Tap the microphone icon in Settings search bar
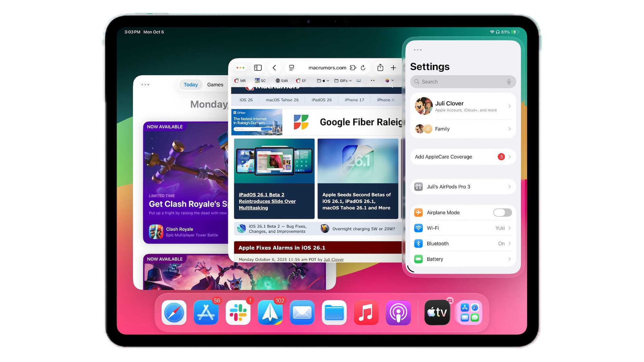Image resolution: width=644 pixels, height=362 pixels. 509,82
